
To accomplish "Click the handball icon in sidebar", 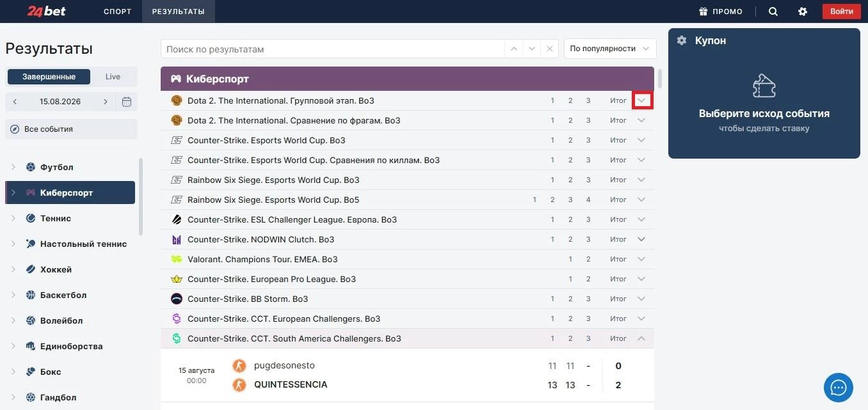I will (x=31, y=397).
